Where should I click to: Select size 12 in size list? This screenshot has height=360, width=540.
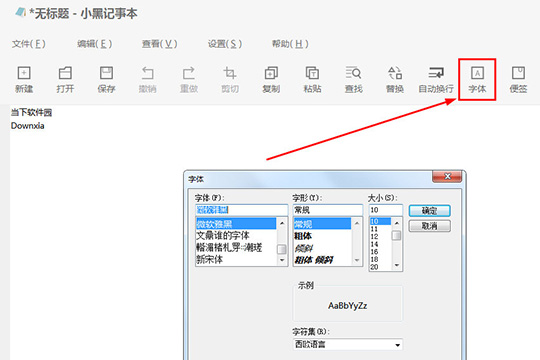click(x=380, y=236)
